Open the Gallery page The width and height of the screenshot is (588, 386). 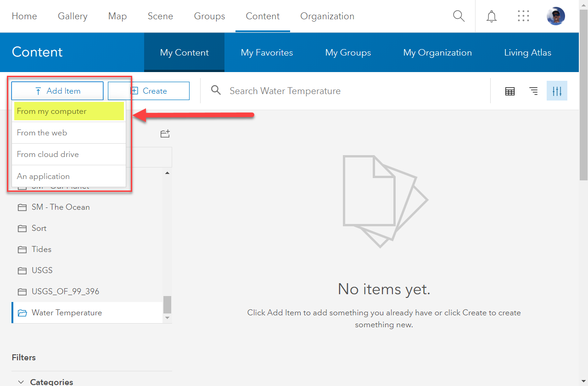pyautogui.click(x=73, y=16)
